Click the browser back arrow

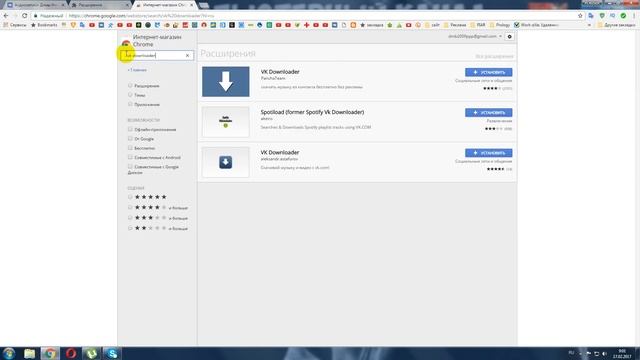tap(6, 16)
